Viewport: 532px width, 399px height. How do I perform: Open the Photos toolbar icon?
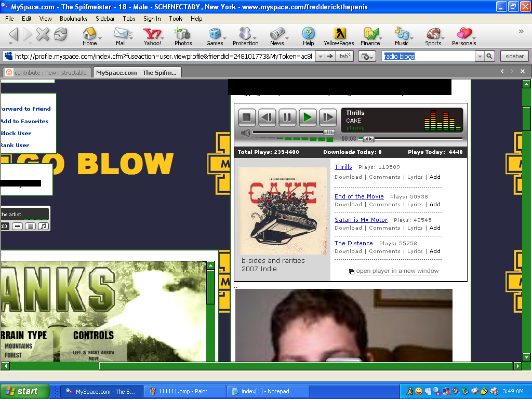[183, 37]
